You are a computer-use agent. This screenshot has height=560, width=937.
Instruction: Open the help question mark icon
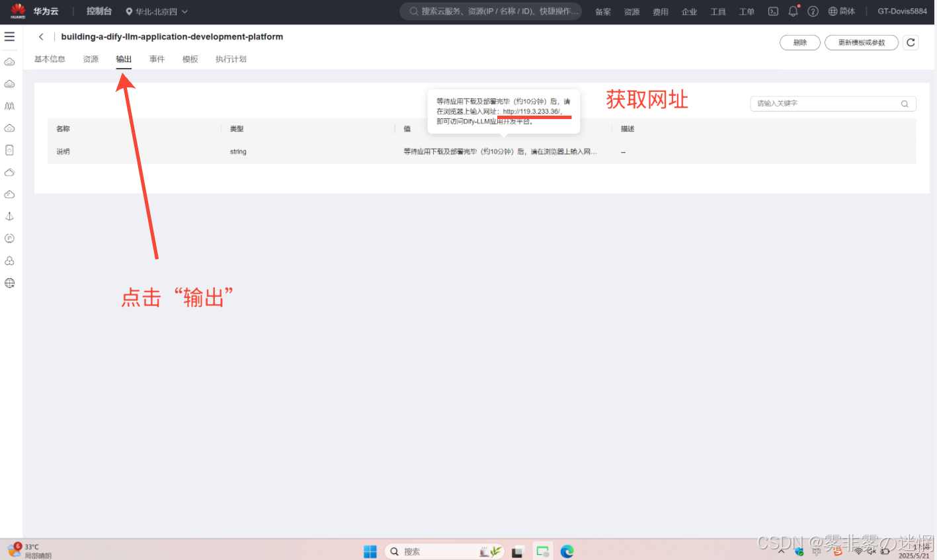[x=813, y=11]
